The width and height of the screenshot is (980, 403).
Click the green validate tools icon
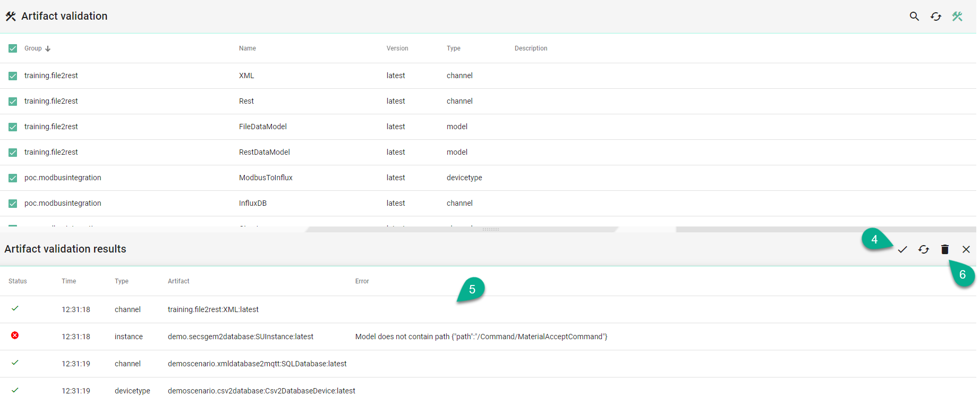[x=957, y=16]
